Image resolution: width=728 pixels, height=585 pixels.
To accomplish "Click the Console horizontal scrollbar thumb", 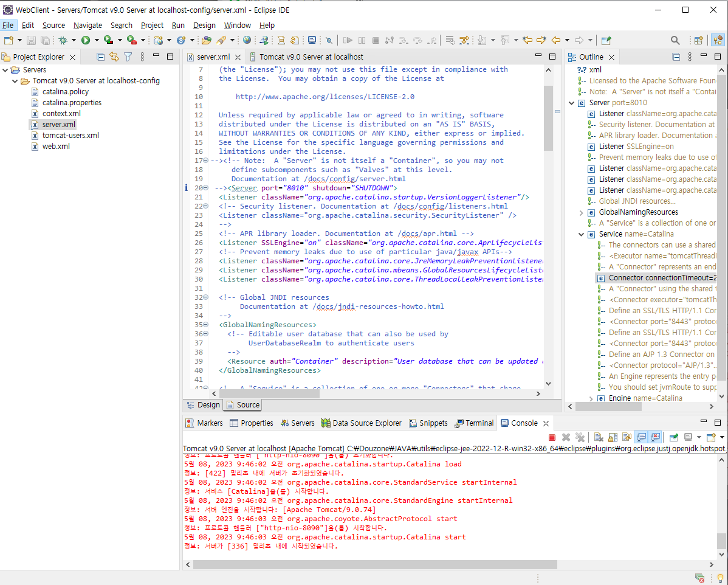I will [x=375, y=564].
